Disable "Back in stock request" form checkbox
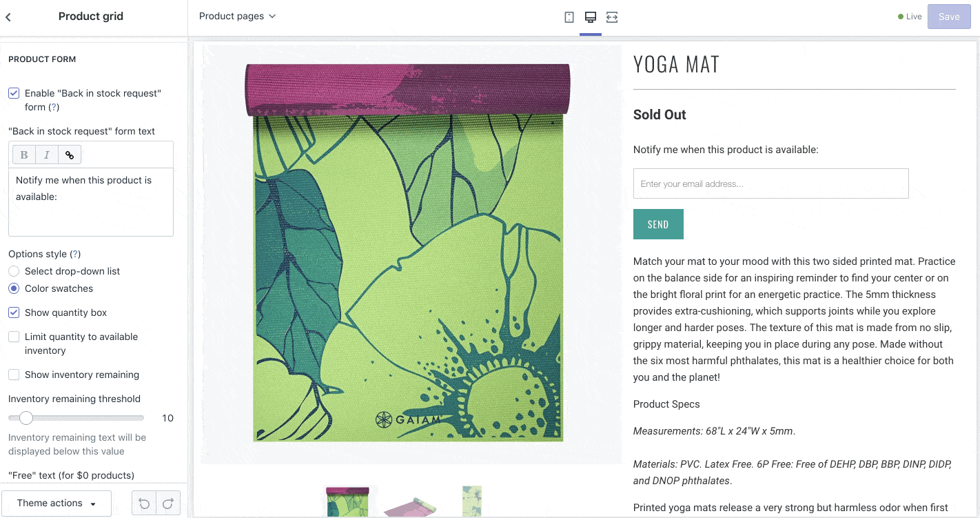Screen dimensions: 980x518 (14, 93)
